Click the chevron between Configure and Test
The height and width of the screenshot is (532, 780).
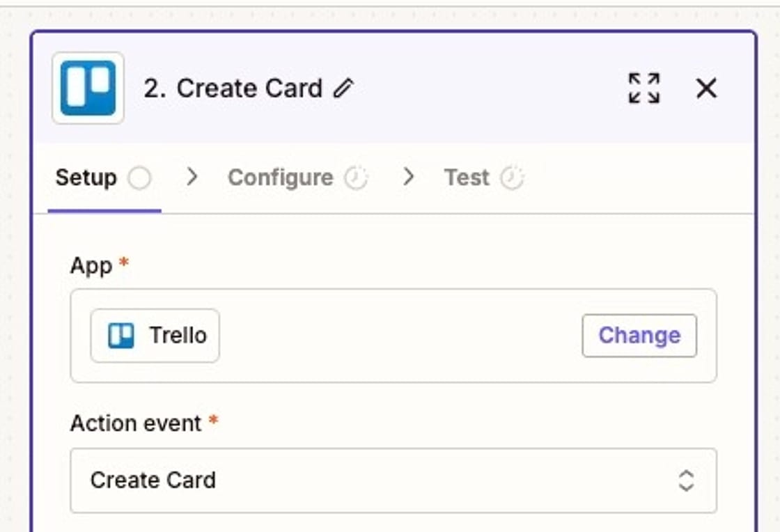point(409,178)
